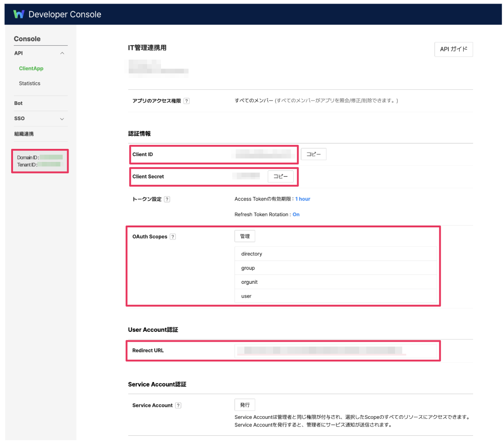504x443 pixels.
Task: Click the API sidebar heading
Action: (18, 53)
